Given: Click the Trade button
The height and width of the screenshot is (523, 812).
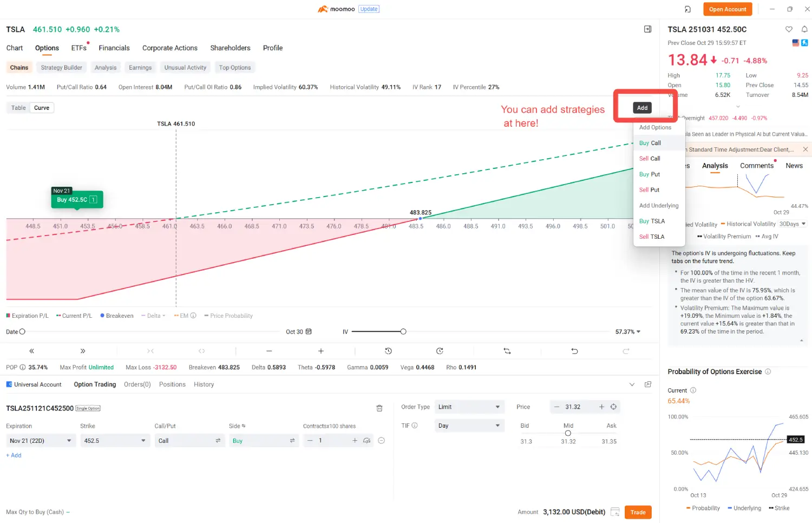Looking at the screenshot, I should tap(638, 512).
